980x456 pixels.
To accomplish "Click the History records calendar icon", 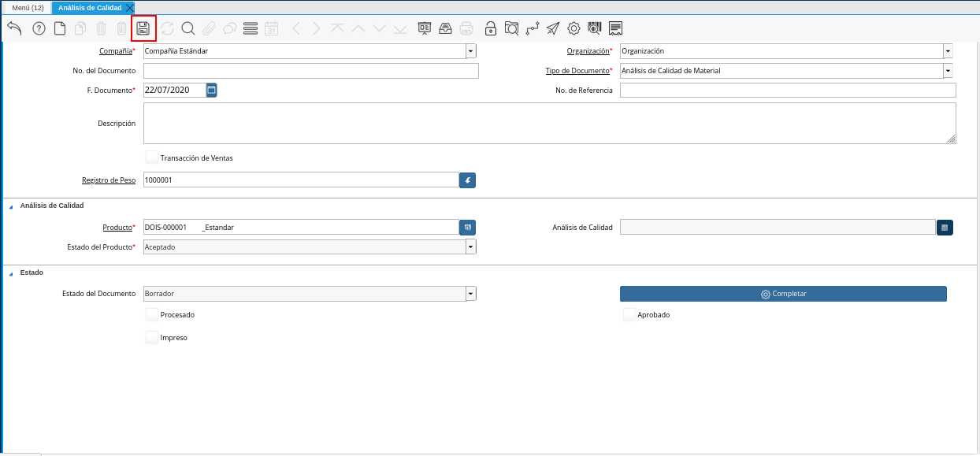I will 272,28.
